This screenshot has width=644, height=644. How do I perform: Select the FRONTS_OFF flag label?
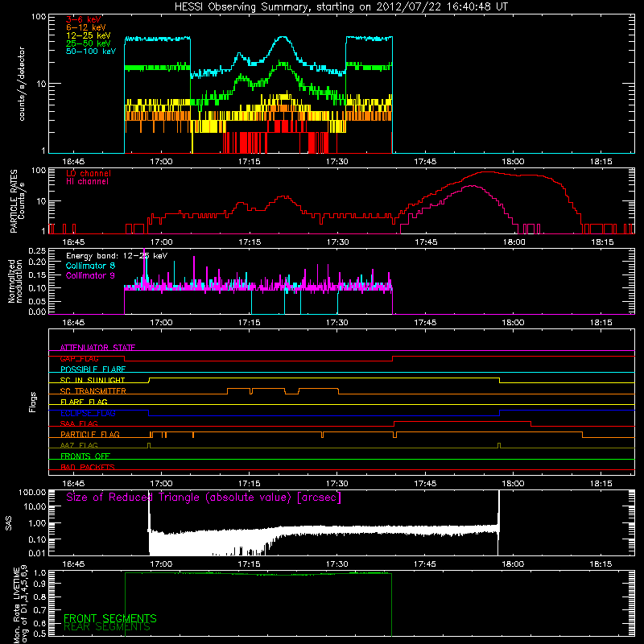point(85,456)
